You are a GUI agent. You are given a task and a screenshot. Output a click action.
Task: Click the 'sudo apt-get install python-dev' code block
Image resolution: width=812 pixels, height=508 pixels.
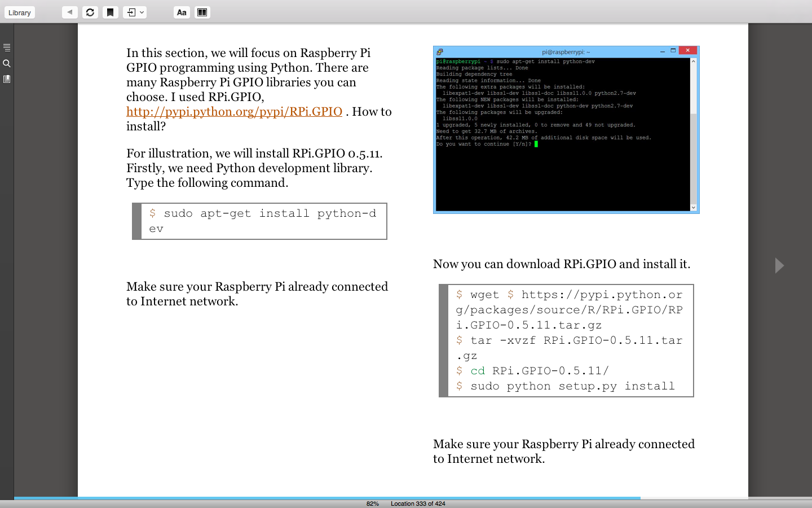[259, 221]
